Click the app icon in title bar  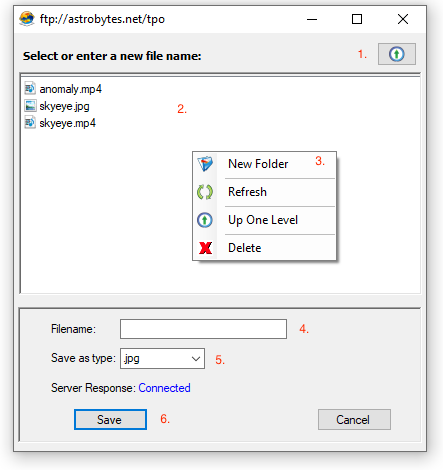(x=27, y=19)
